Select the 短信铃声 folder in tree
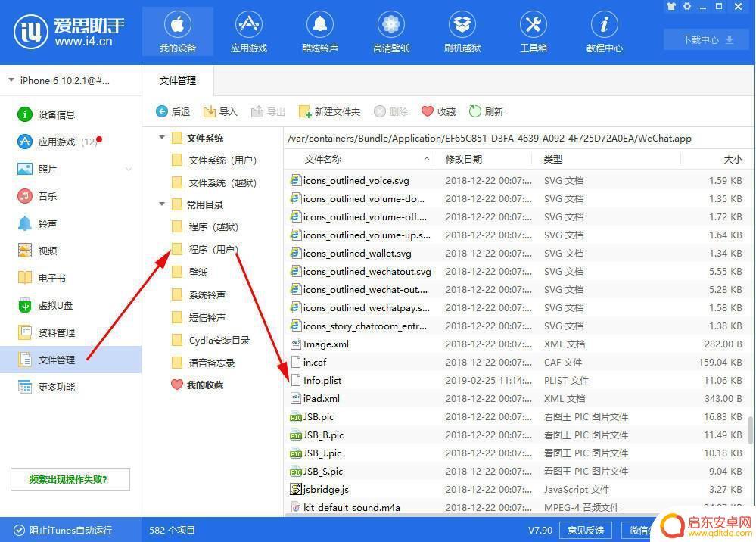The width and height of the screenshot is (756, 542). point(198,317)
